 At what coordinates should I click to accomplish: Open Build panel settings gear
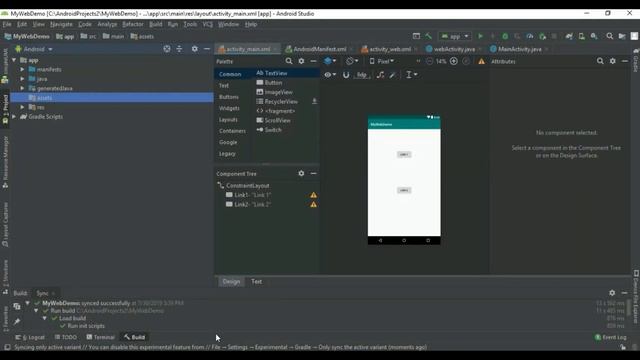coord(612,293)
